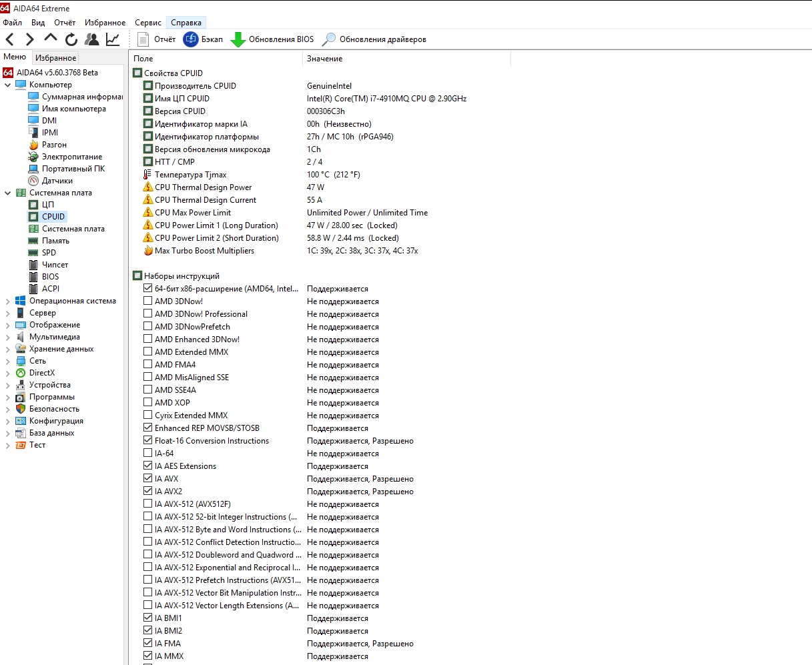Toggle the AMD 3DNow! checkbox
The image size is (812, 665).
tap(148, 301)
